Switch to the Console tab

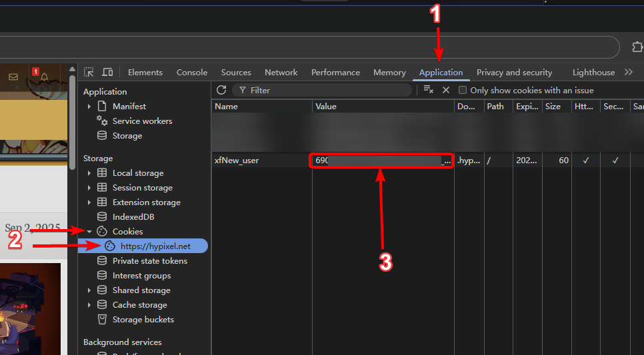(x=192, y=72)
